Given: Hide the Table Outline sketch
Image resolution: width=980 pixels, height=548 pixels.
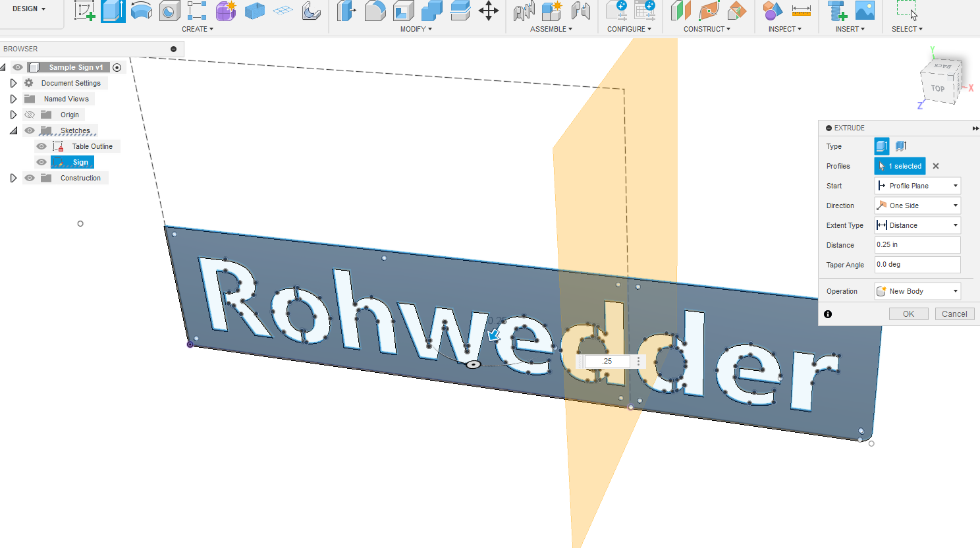Looking at the screenshot, I should [x=41, y=146].
